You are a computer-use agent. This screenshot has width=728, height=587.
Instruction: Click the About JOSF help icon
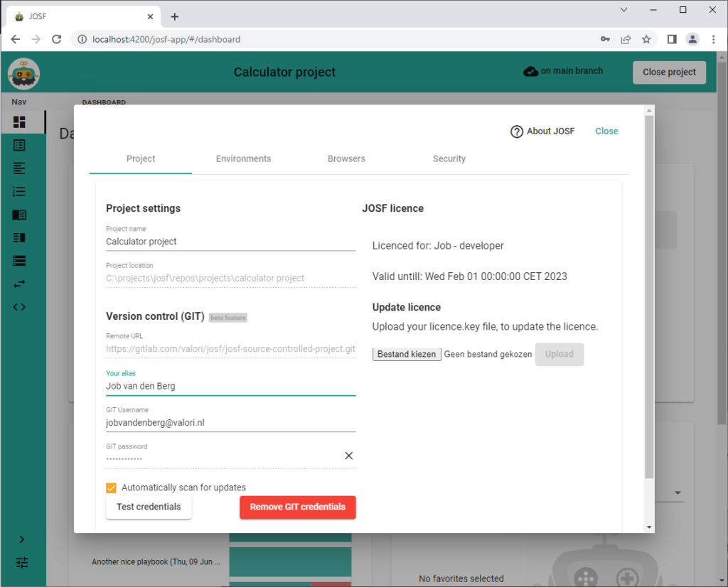pos(517,131)
